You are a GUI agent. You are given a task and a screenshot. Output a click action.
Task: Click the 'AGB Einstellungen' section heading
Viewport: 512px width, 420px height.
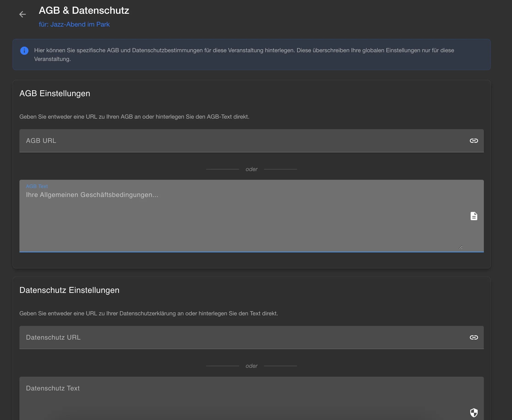coord(55,93)
